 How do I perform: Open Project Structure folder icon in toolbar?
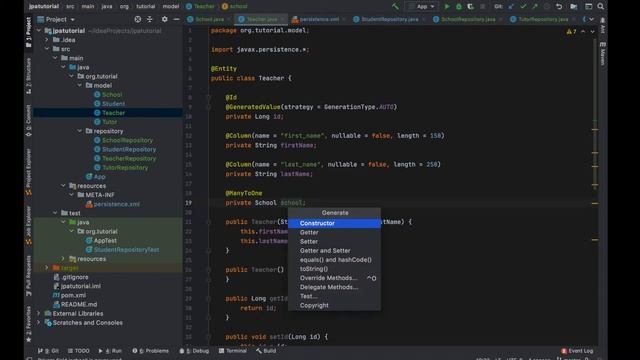[x=574, y=7]
